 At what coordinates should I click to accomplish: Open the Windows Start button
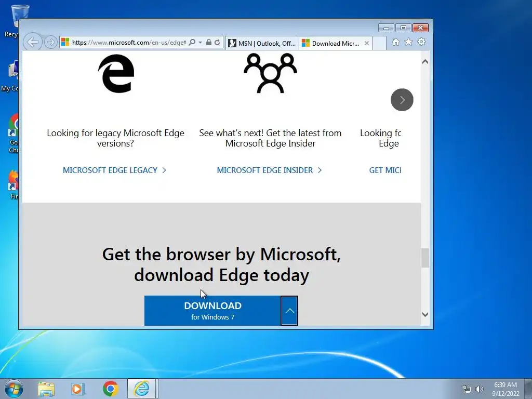[x=14, y=389]
